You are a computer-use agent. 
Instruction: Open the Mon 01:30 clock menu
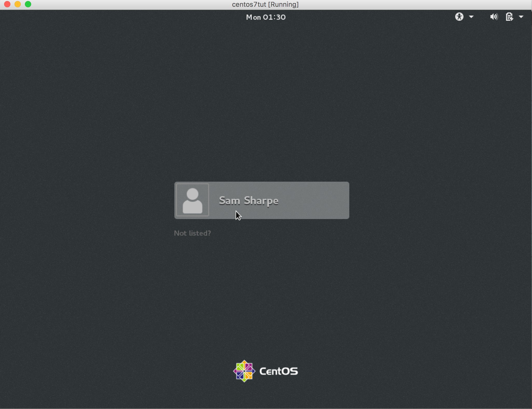pos(265,17)
